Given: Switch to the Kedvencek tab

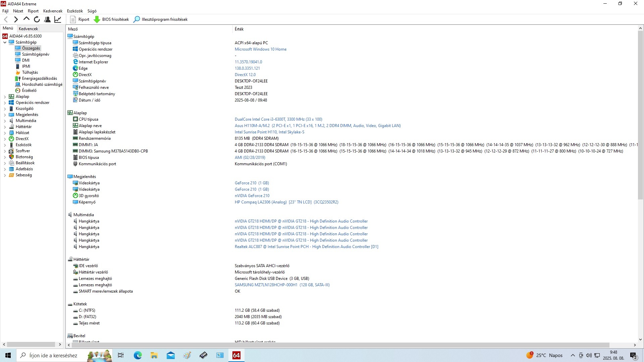Looking at the screenshot, I should [x=29, y=29].
